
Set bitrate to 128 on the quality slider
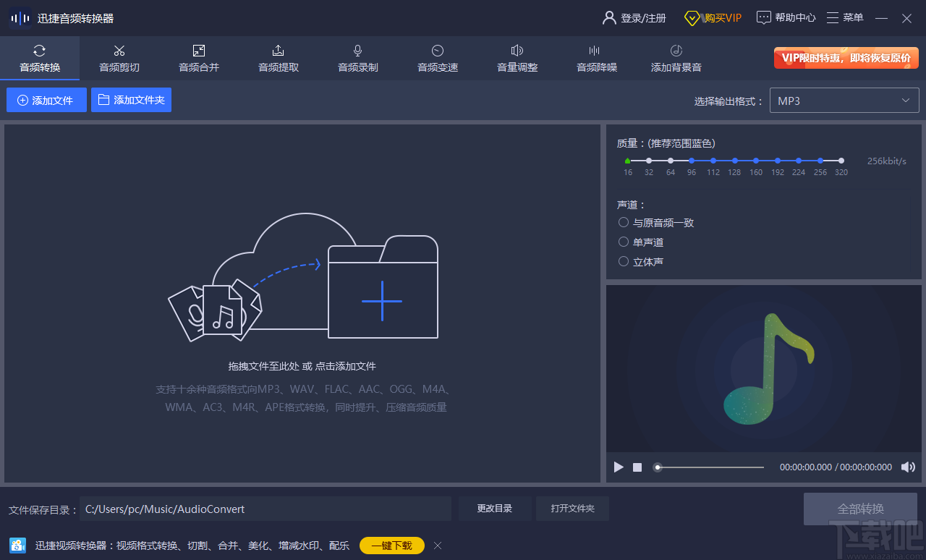pyautogui.click(x=734, y=161)
